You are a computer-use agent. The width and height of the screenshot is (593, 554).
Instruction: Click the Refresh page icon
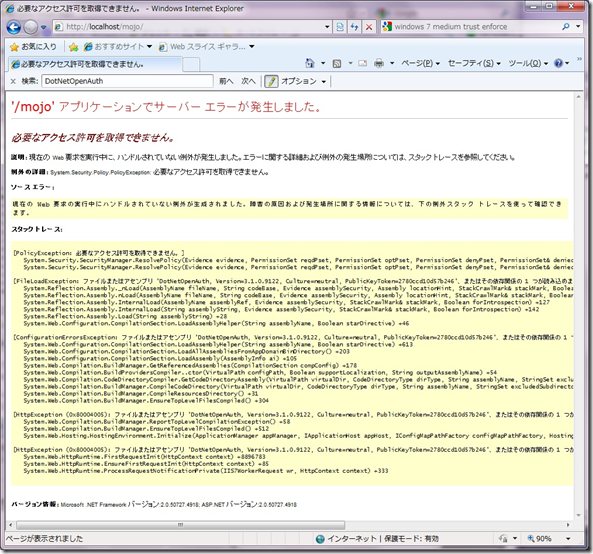coord(355,27)
